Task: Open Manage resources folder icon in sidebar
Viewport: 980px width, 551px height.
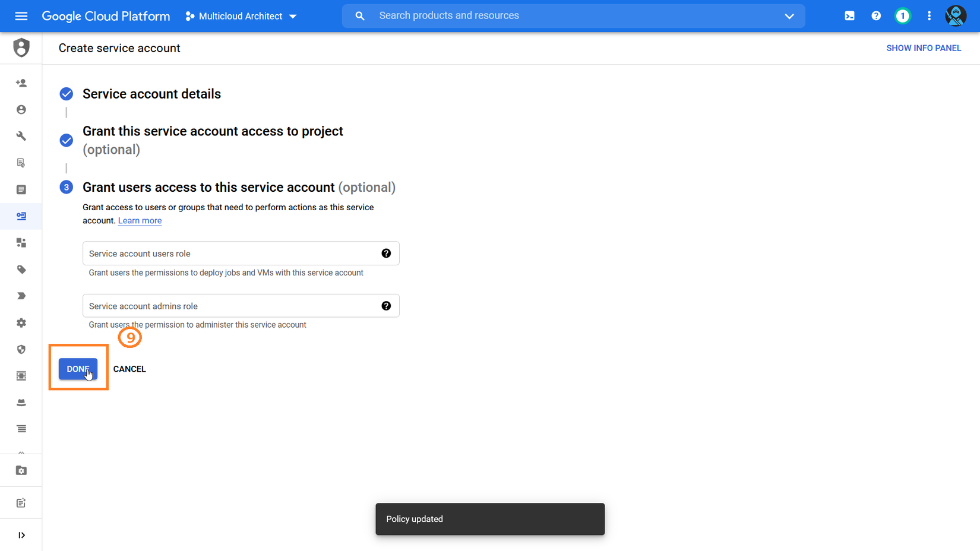Action: coord(21,470)
